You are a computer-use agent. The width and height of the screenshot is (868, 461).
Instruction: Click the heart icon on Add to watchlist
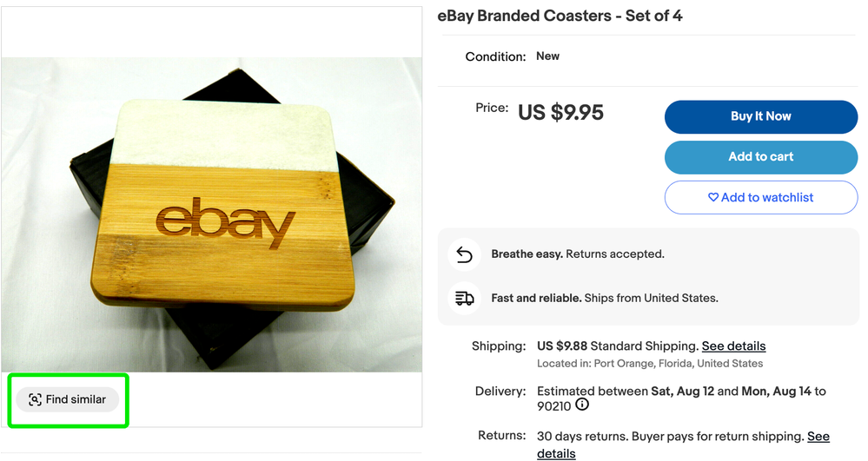tap(713, 197)
